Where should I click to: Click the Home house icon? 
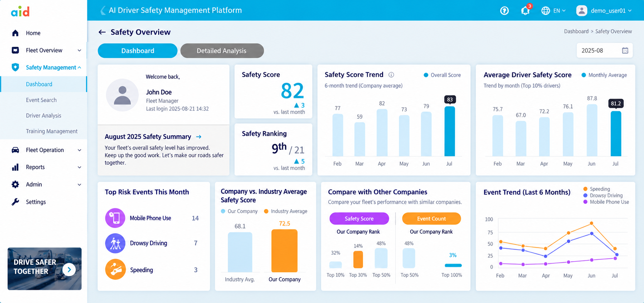coord(15,33)
